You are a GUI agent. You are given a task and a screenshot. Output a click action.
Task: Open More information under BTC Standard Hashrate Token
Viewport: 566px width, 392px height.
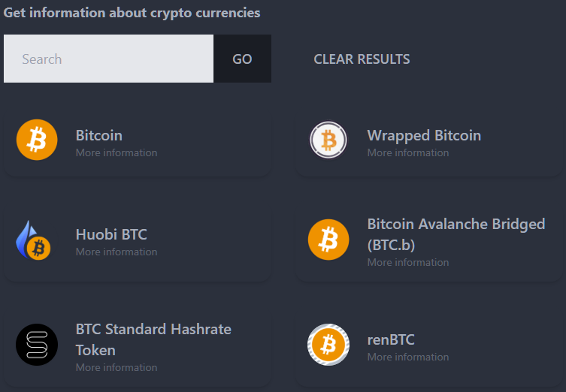point(117,367)
